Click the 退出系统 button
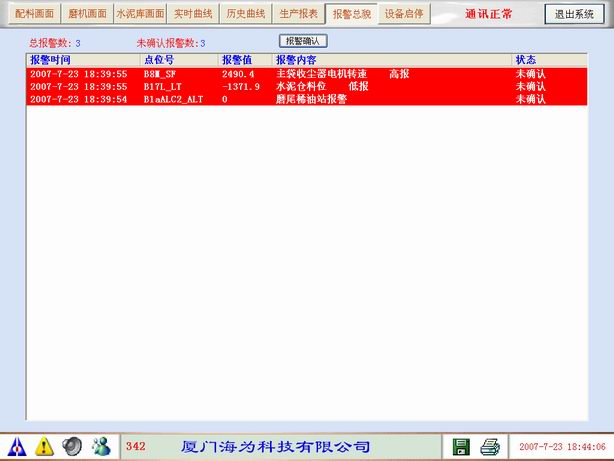 [574, 14]
